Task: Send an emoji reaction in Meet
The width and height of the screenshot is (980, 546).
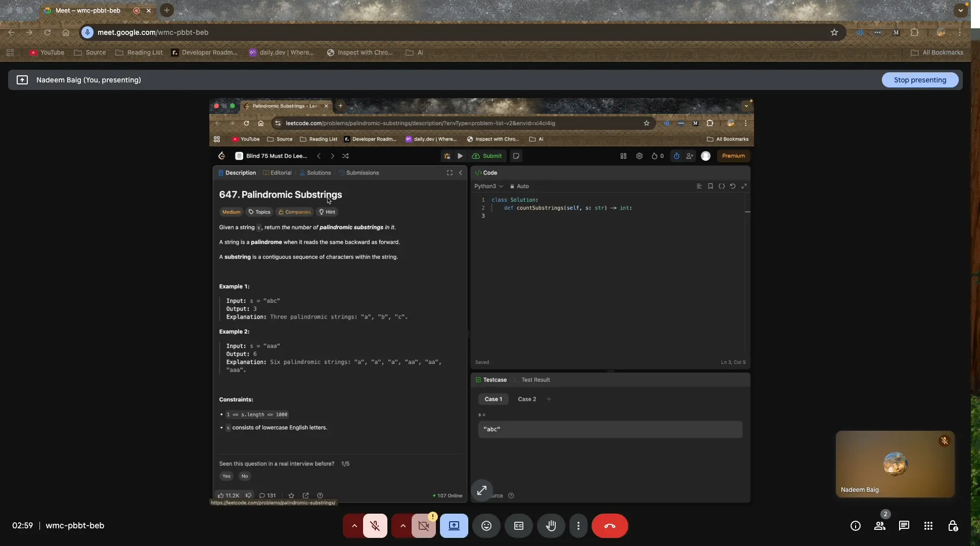Action: (485, 526)
